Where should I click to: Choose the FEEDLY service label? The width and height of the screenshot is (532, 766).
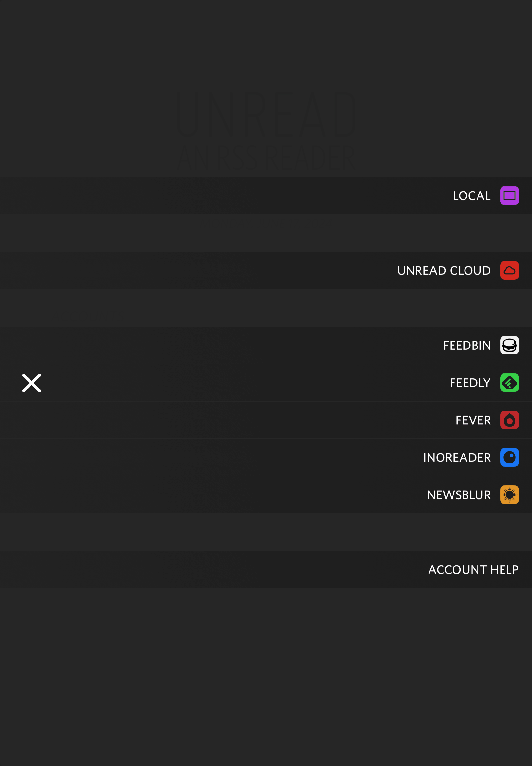[470, 383]
